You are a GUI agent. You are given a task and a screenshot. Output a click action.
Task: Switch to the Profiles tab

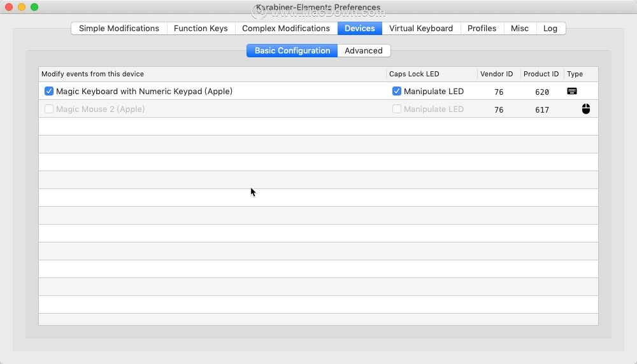[482, 29]
